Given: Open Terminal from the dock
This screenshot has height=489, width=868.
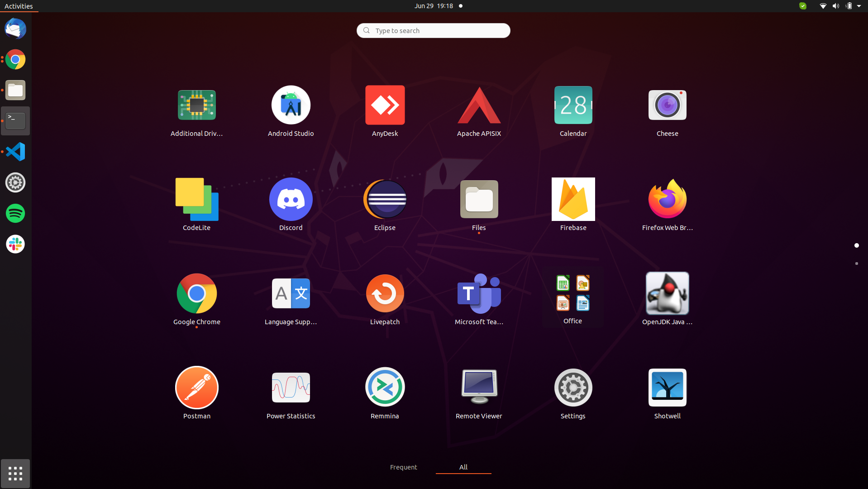Looking at the screenshot, I should 15,121.
